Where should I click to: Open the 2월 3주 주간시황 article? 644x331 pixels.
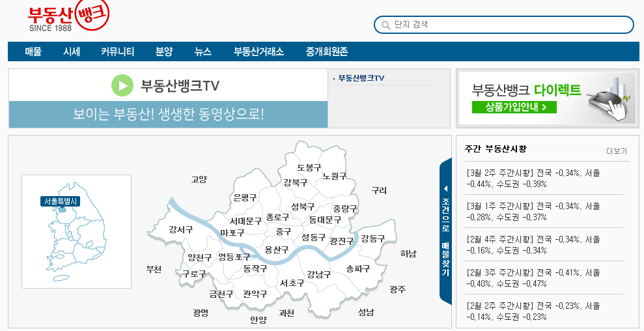(x=533, y=278)
